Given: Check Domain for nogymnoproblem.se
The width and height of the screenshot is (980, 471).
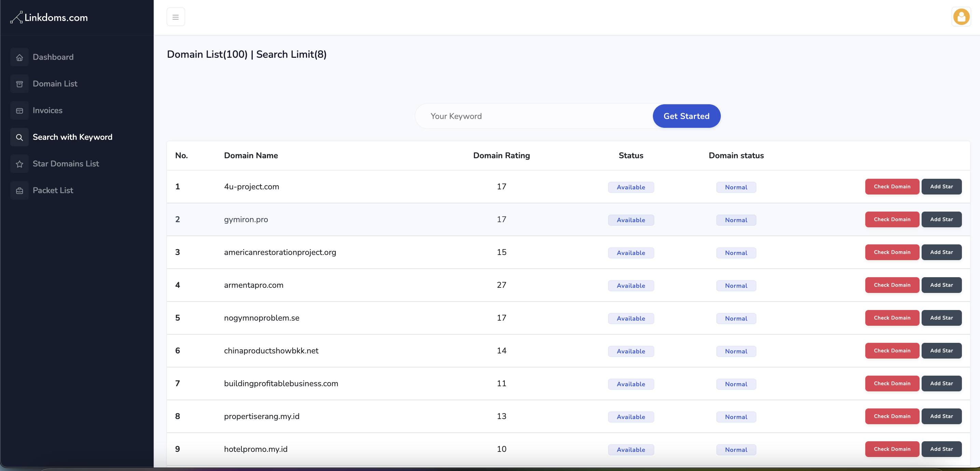Looking at the screenshot, I should pos(892,318).
